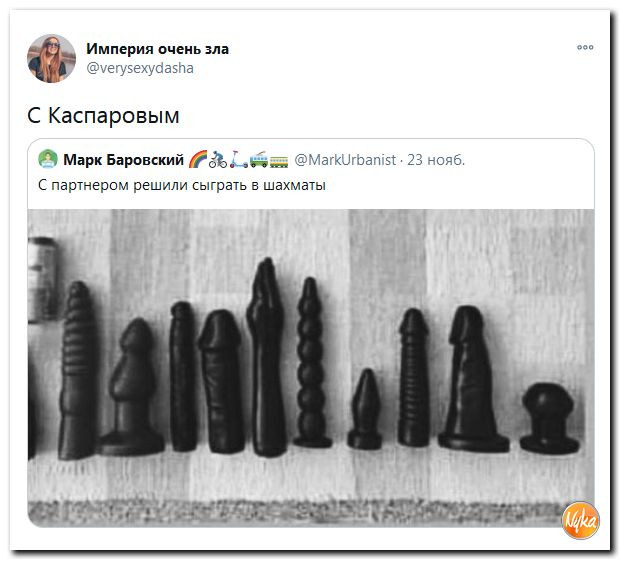Screen dimensions: 621x561
Task: Click the kick scooter emoji
Action: tap(238, 159)
